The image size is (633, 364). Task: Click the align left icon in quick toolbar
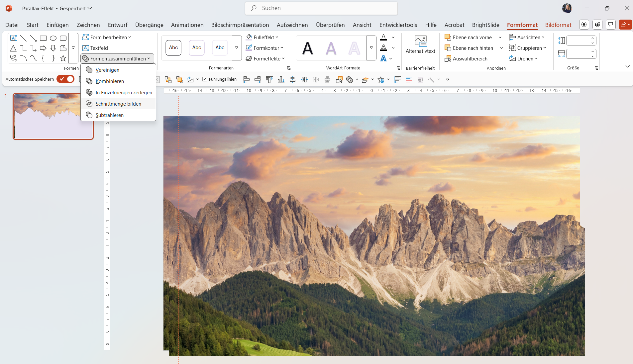coord(246,79)
